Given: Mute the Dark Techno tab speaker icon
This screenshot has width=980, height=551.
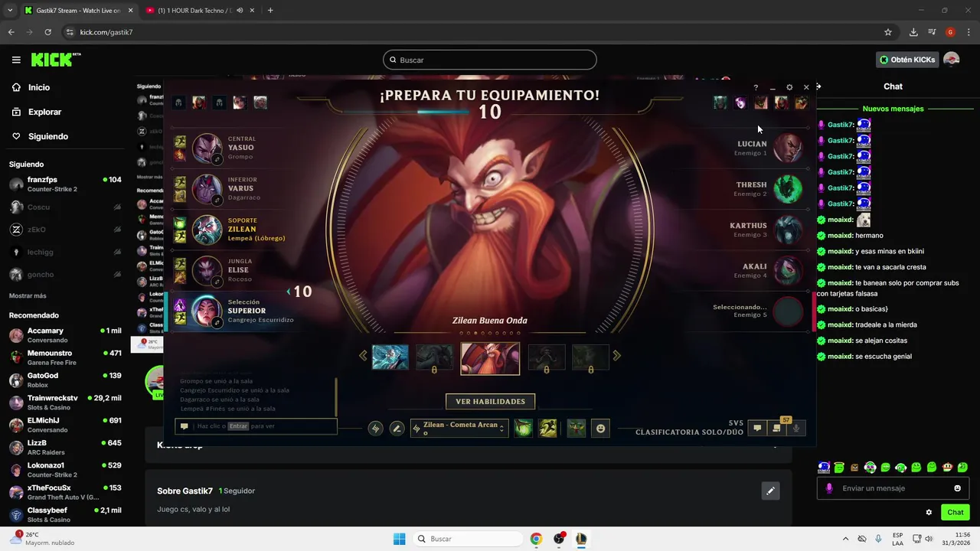Looking at the screenshot, I should click(x=240, y=11).
